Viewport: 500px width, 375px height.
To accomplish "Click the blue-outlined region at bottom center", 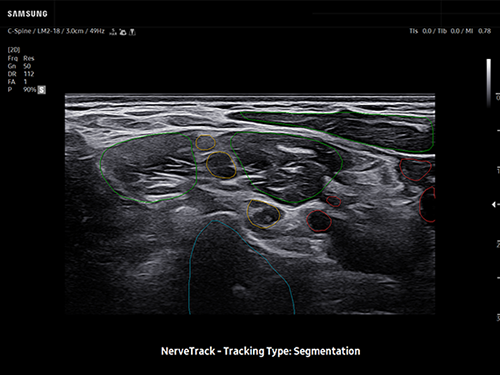I will 242,267.
